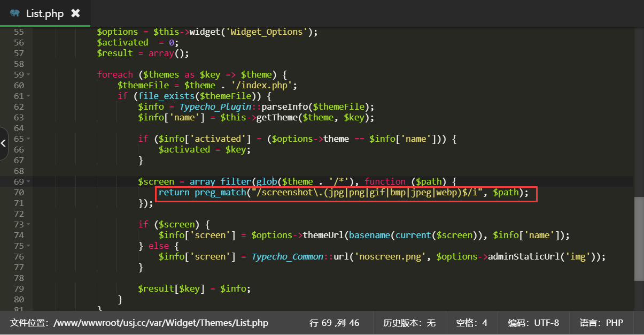Image resolution: width=644 pixels, height=335 pixels.
Task: Change the 空格: 4 indentation setting
Action: (x=471, y=323)
